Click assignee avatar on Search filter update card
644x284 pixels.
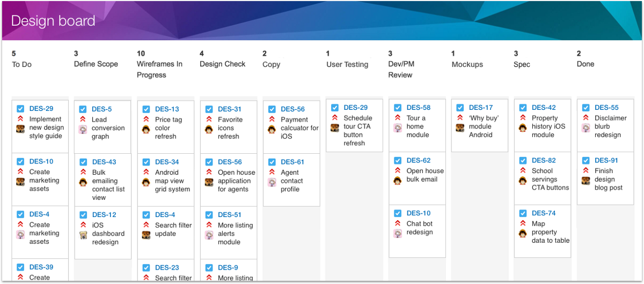click(146, 235)
